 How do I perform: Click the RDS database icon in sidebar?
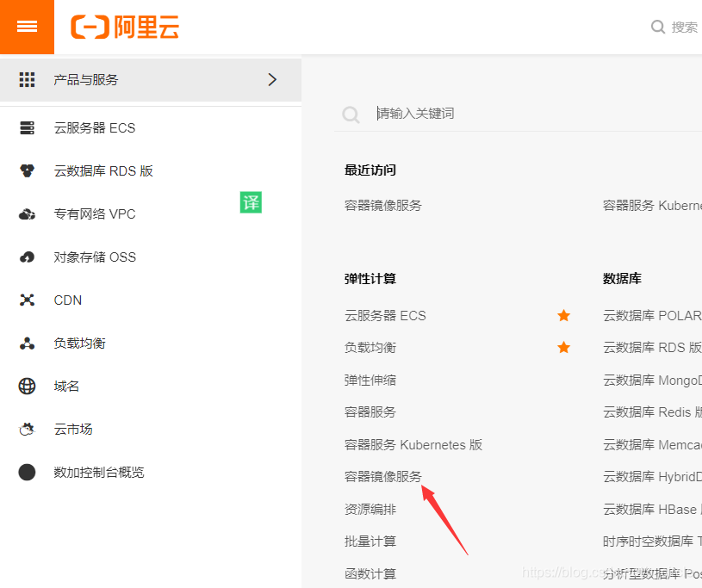point(27,171)
